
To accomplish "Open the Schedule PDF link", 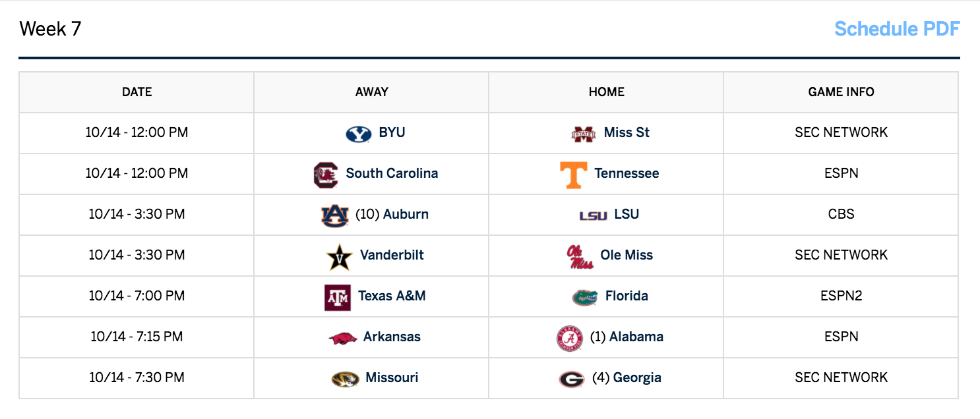I will [897, 29].
